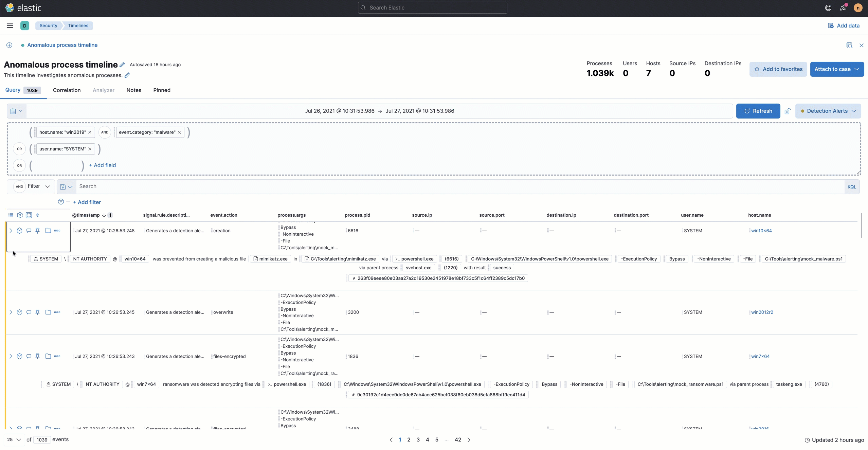Open the gear icon above the events table

pos(20,215)
